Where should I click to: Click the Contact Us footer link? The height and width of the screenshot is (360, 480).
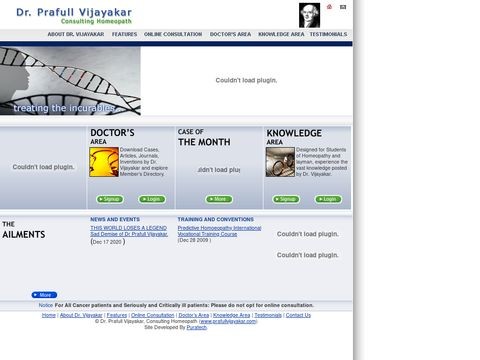[x=298, y=315]
